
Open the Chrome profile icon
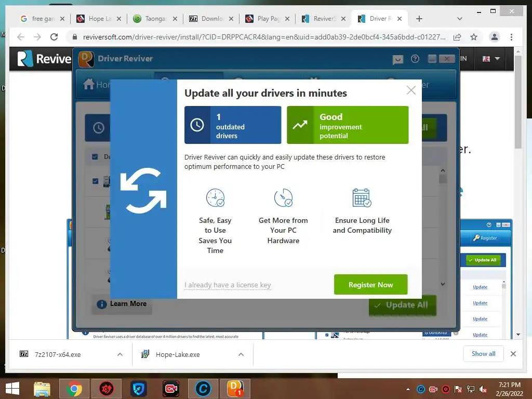(495, 37)
